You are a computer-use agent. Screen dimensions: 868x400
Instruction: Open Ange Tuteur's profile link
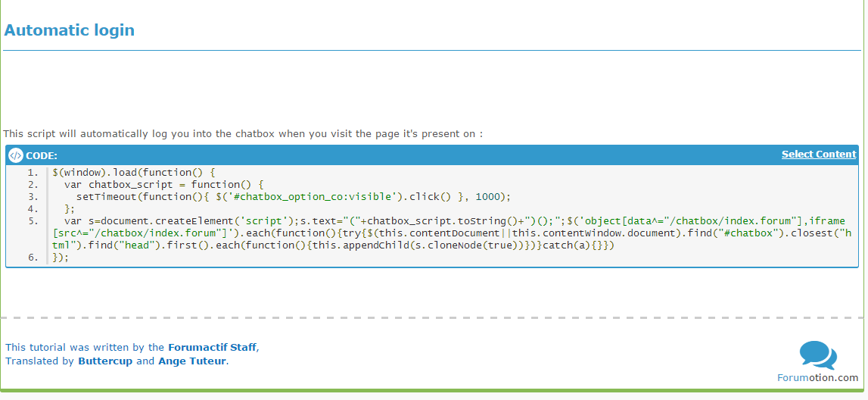click(x=192, y=361)
